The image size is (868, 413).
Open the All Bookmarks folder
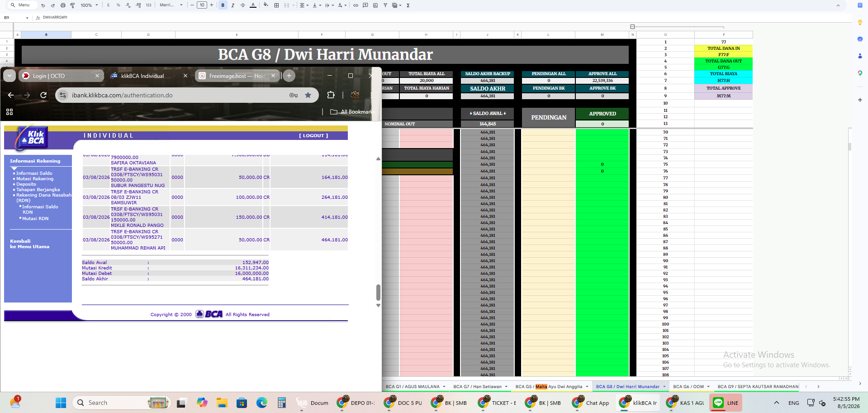pyautogui.click(x=353, y=112)
